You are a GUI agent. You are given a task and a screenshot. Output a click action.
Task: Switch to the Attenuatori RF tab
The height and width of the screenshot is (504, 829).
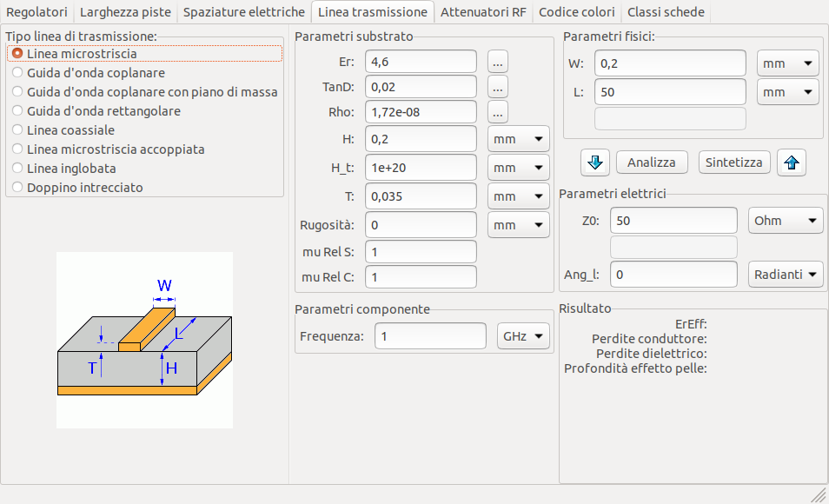[x=483, y=12]
